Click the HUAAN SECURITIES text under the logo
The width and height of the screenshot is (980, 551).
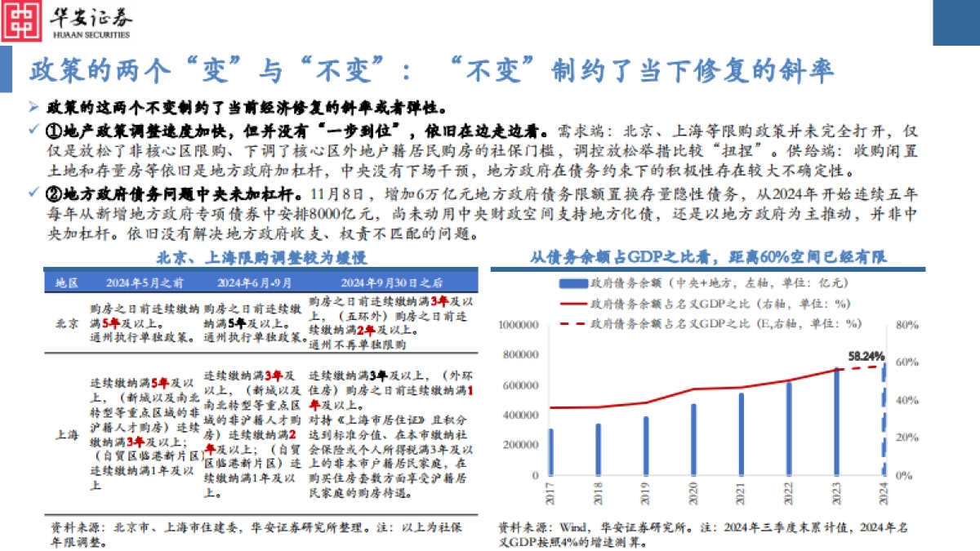pyautogui.click(x=90, y=36)
